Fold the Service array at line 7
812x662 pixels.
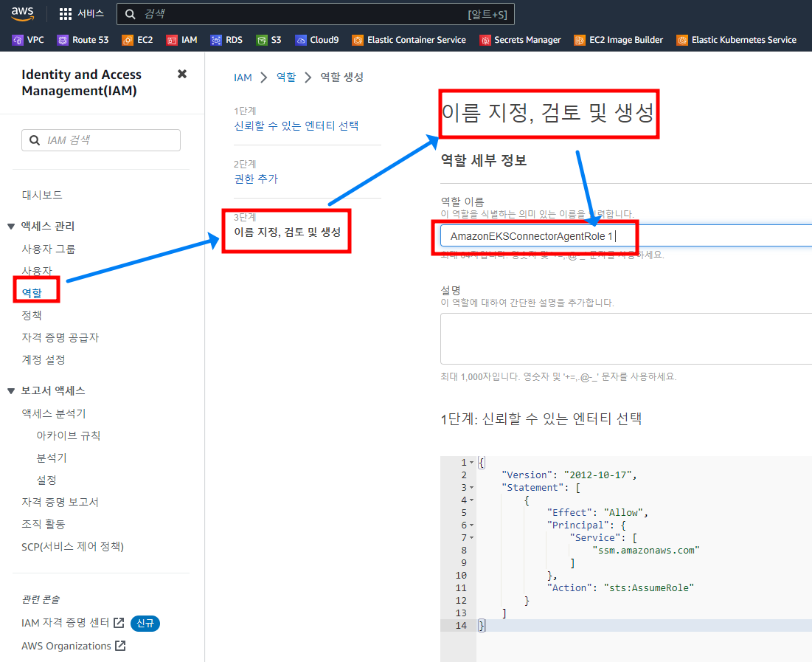pos(471,537)
